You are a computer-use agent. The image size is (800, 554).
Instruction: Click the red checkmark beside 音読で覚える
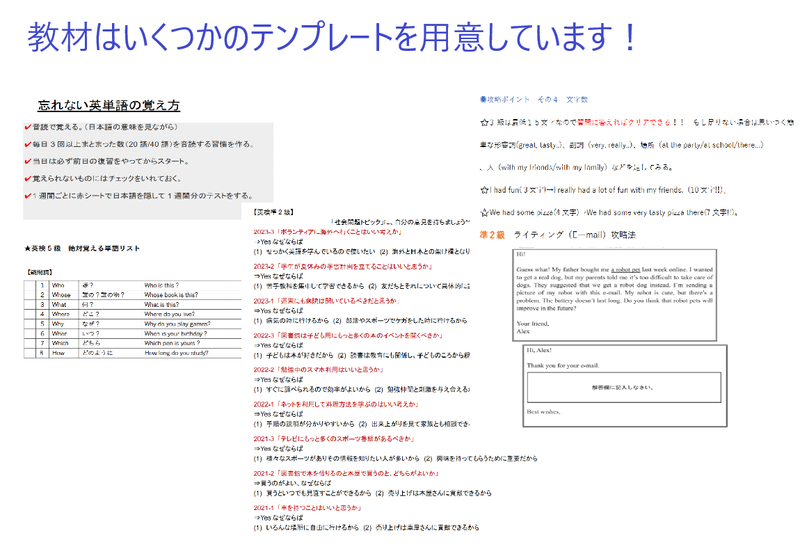point(27,128)
